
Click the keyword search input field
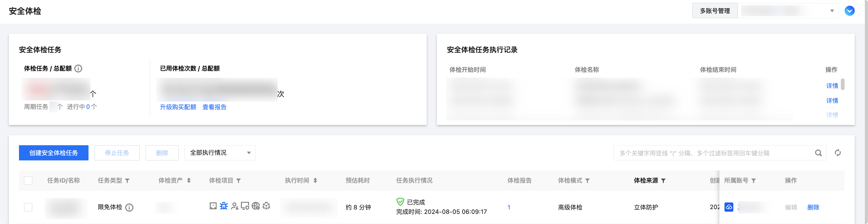pyautogui.click(x=714, y=153)
